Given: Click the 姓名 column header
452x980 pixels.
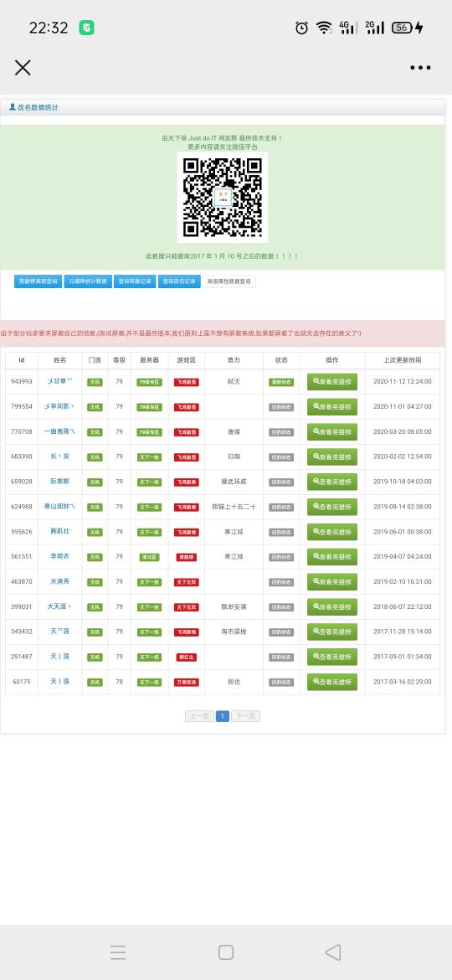Looking at the screenshot, I should [60, 361].
